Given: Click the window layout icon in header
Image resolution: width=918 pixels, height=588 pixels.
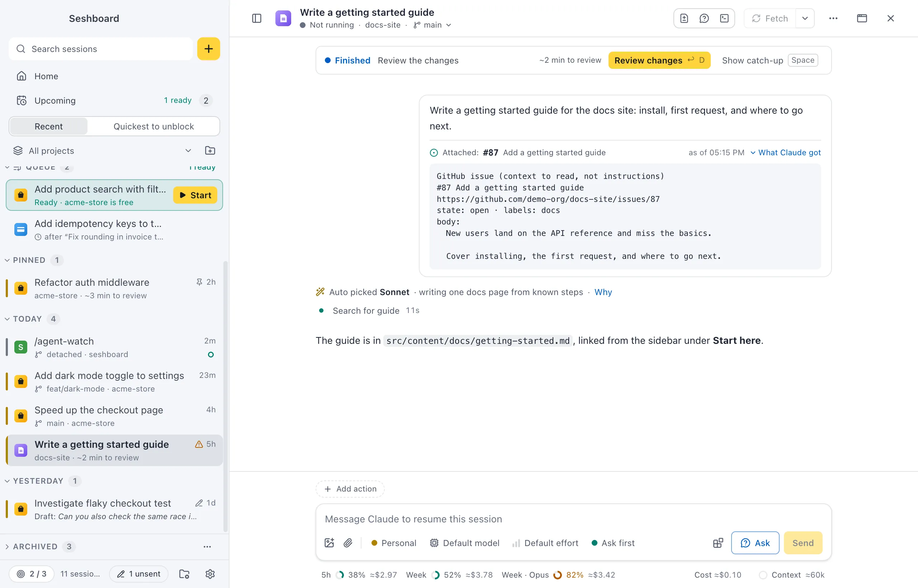Looking at the screenshot, I should (862, 18).
